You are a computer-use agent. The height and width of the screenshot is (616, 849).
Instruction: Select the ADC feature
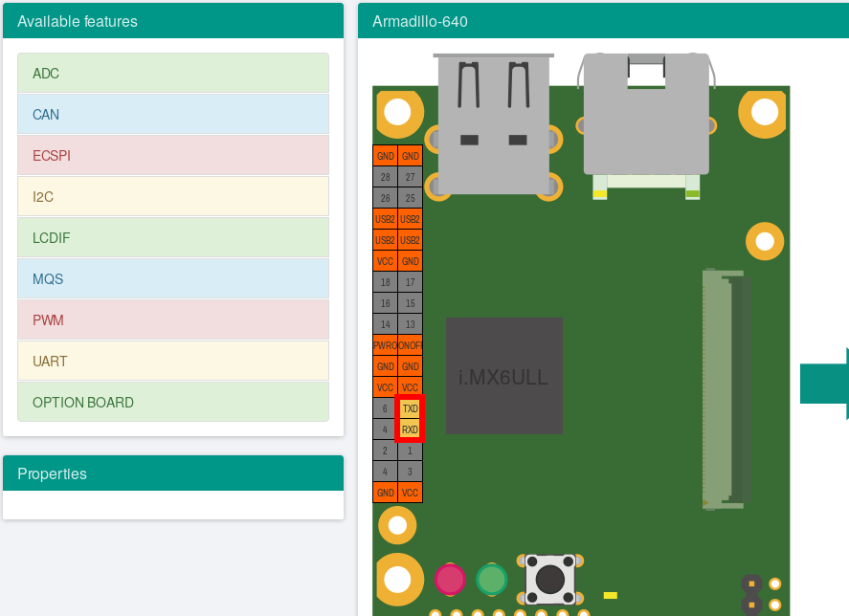tap(172, 74)
